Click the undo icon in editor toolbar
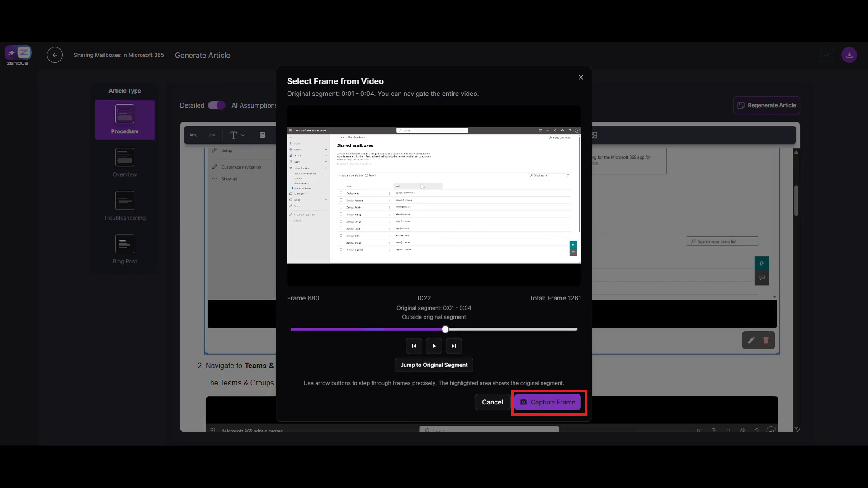The image size is (868, 488). click(x=193, y=135)
